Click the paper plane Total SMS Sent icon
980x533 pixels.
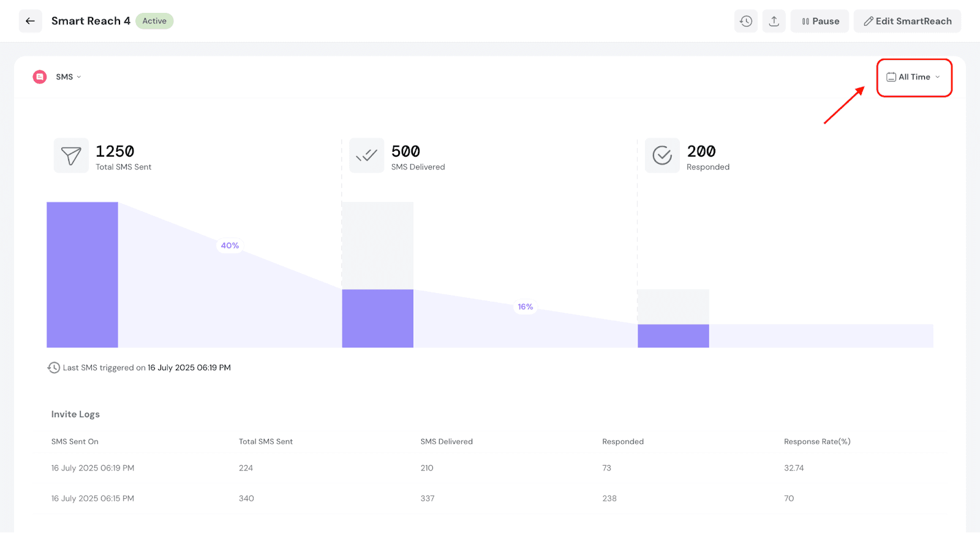(x=71, y=155)
